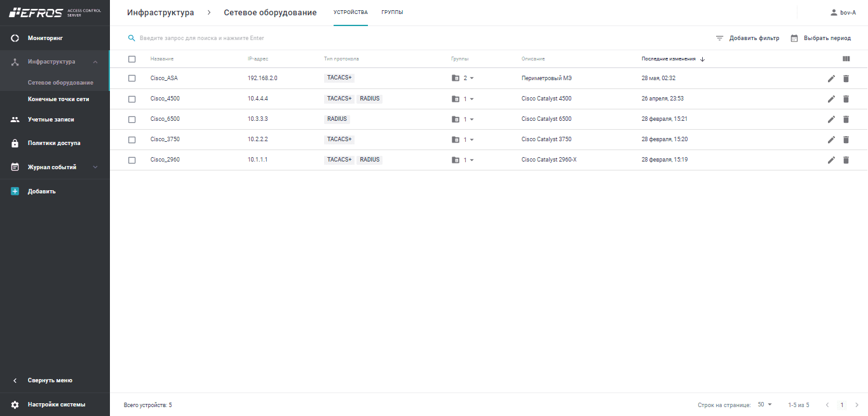Screen dimensions: 868x416
Task: Check the Cisco_4500 row checkbox
Action: (x=132, y=99)
